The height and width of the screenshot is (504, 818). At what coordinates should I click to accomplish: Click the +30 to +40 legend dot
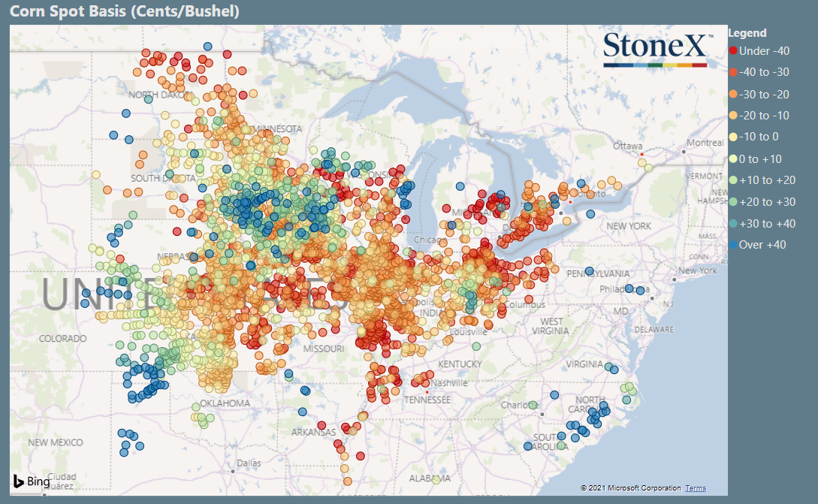pyautogui.click(x=733, y=223)
